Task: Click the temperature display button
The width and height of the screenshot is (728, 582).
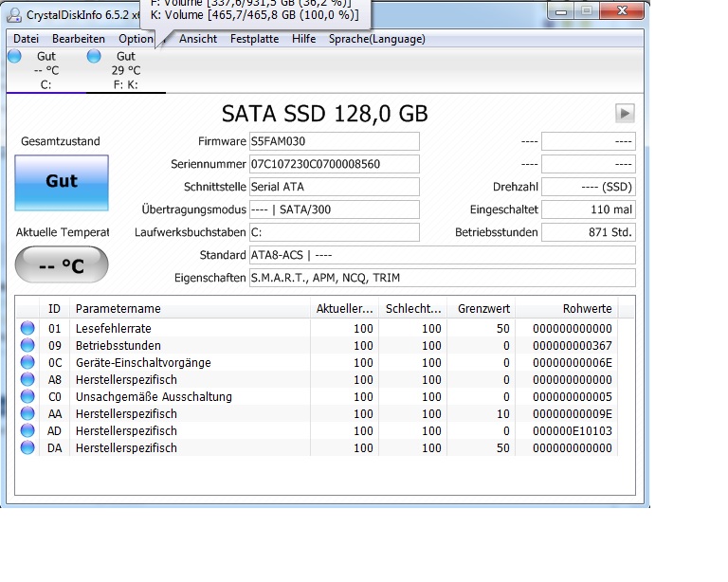Action: tap(62, 265)
